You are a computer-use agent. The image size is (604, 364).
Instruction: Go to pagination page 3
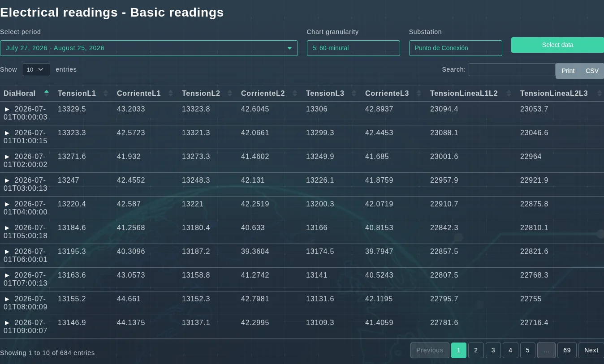click(493, 350)
